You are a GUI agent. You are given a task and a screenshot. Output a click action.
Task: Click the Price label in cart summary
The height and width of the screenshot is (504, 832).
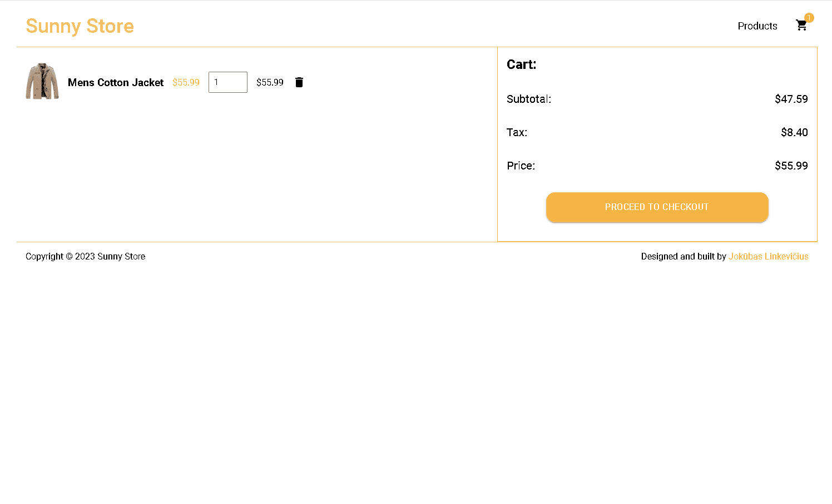(x=521, y=166)
